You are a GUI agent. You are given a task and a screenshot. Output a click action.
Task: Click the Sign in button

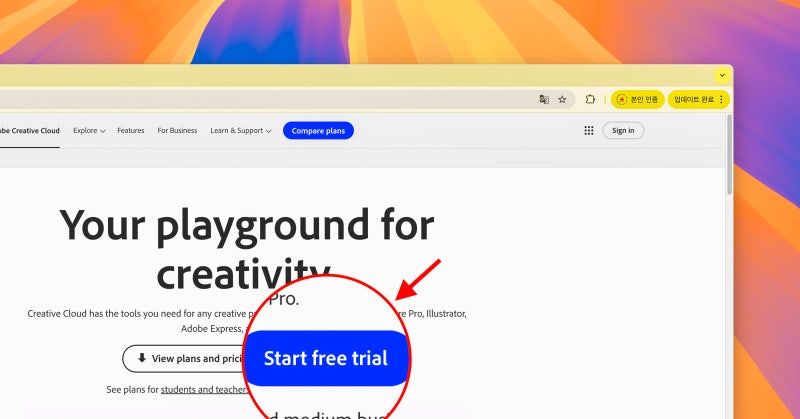tap(623, 131)
